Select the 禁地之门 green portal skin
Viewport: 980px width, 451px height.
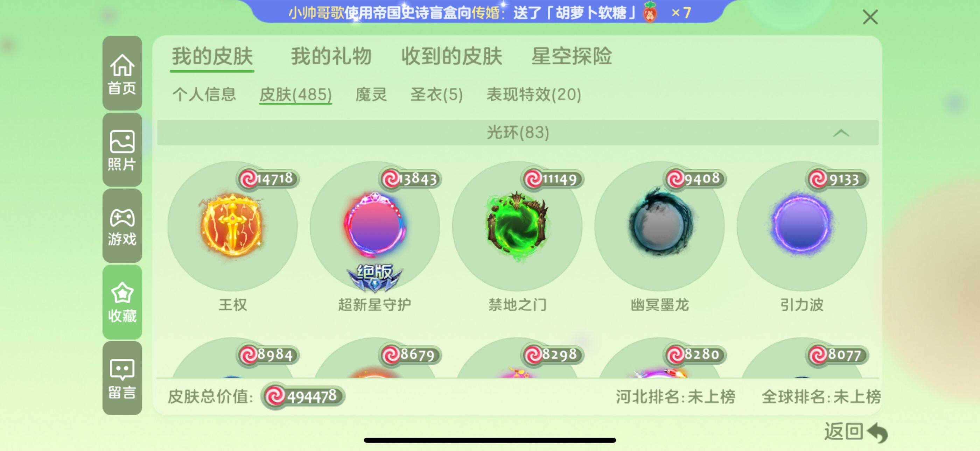[517, 227]
